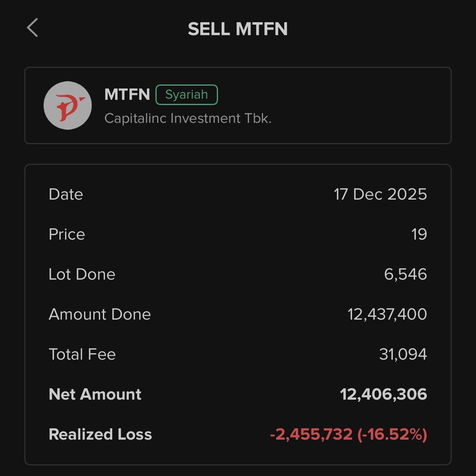
Task: Select the 6,546 lot value
Action: pos(405,274)
